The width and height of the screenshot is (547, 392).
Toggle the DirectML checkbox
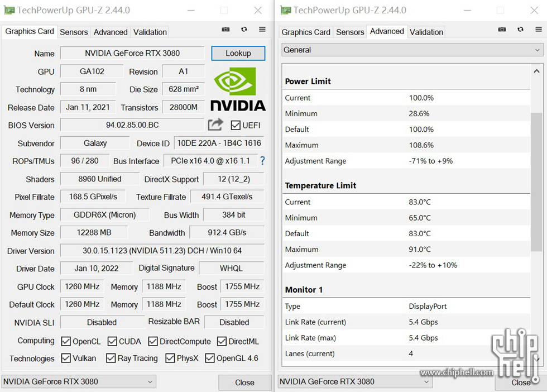tap(222, 341)
